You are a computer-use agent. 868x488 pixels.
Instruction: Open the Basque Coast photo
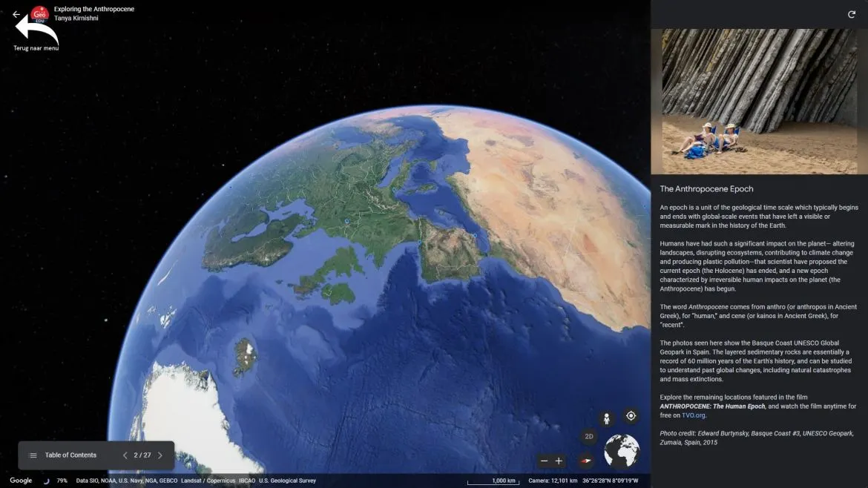pos(760,102)
